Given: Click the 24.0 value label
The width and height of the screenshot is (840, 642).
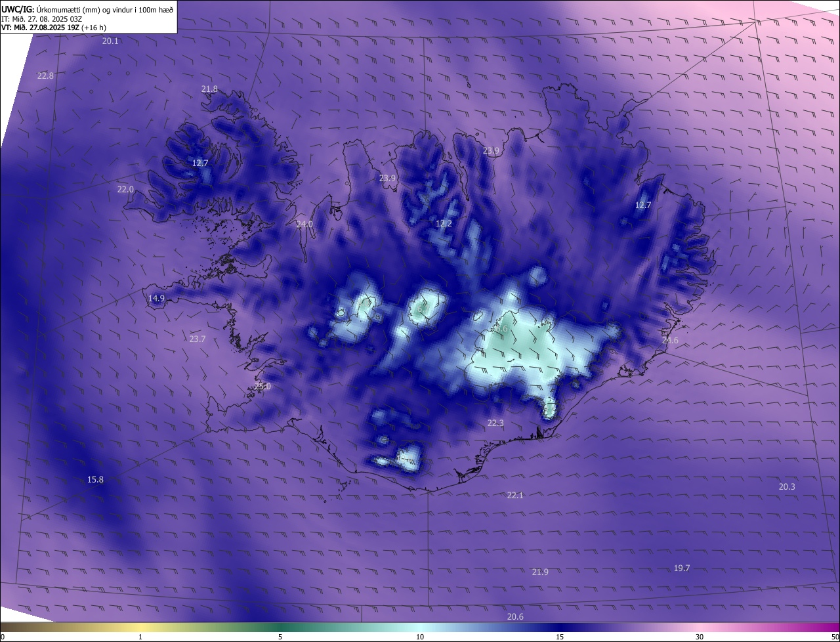Looking at the screenshot, I should tap(304, 225).
